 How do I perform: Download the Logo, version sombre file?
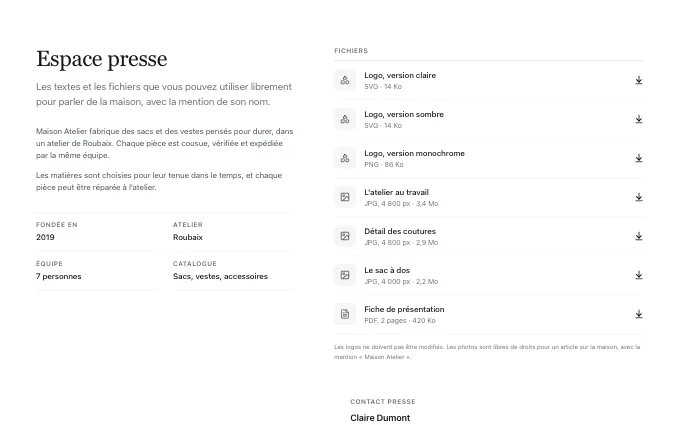[639, 119]
